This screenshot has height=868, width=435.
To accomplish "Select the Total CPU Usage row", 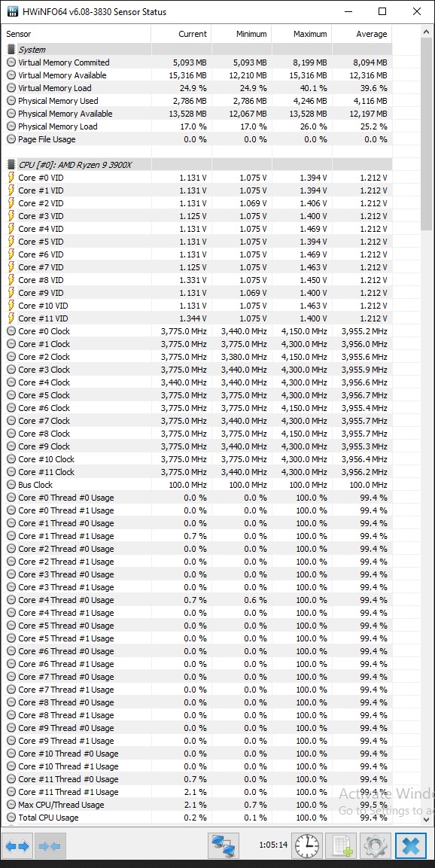I will 197,818.
